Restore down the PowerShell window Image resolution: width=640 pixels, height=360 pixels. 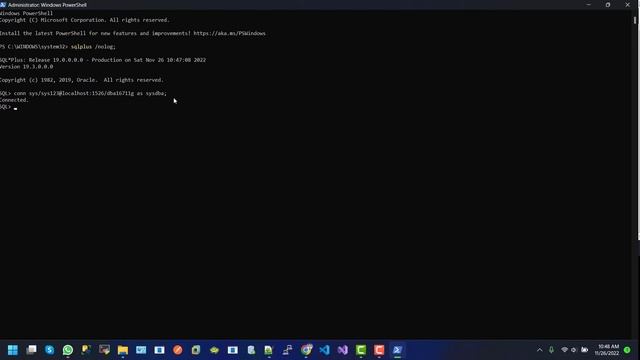pyautogui.click(x=608, y=5)
